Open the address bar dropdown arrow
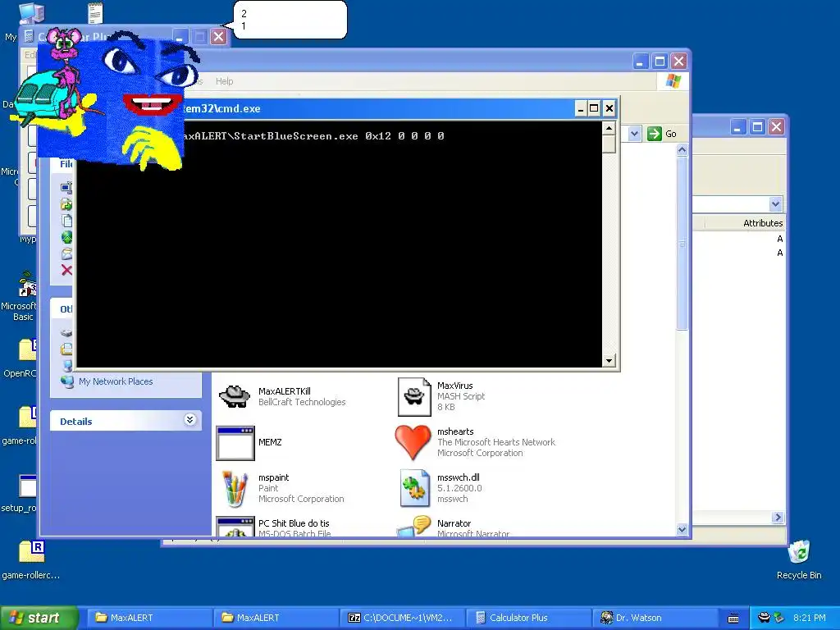 pos(634,134)
